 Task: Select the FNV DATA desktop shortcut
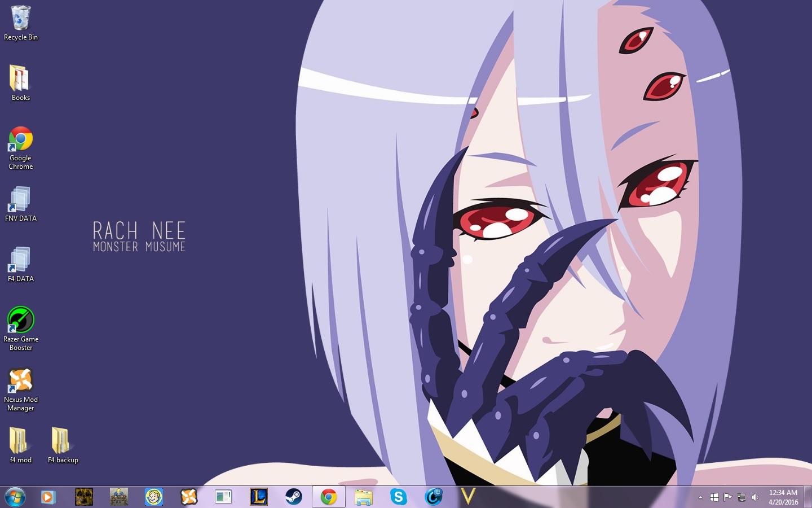click(21, 204)
